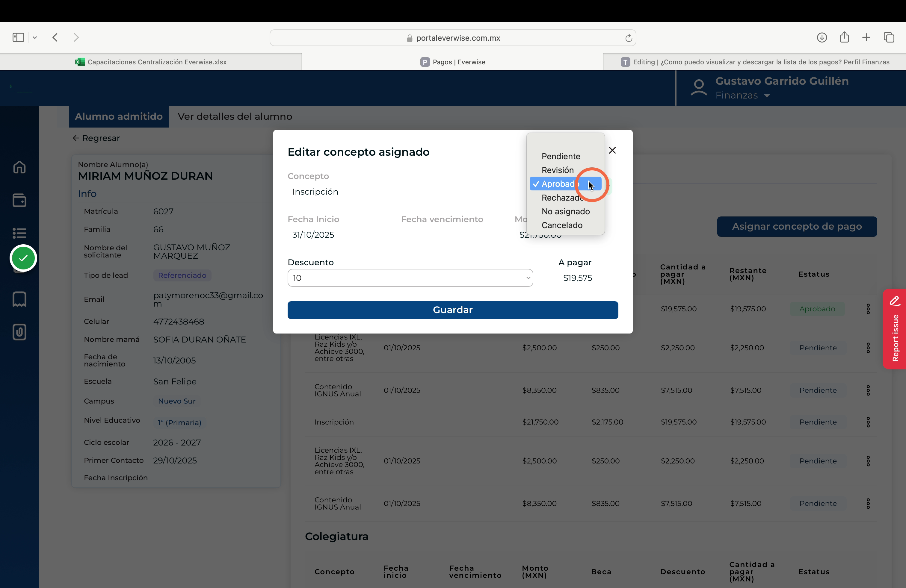The image size is (906, 588).
Task: Select the Alumno admitido tab
Action: [119, 116]
